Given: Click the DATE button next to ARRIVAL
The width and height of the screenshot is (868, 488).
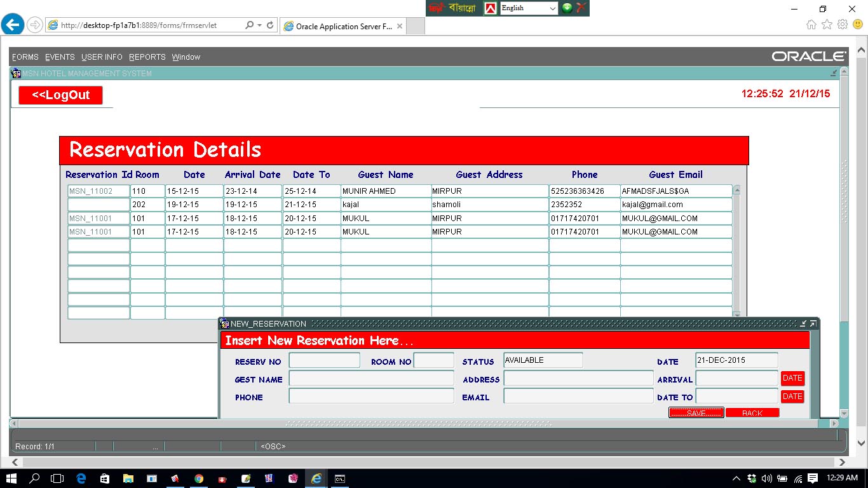Looking at the screenshot, I should coord(792,378).
